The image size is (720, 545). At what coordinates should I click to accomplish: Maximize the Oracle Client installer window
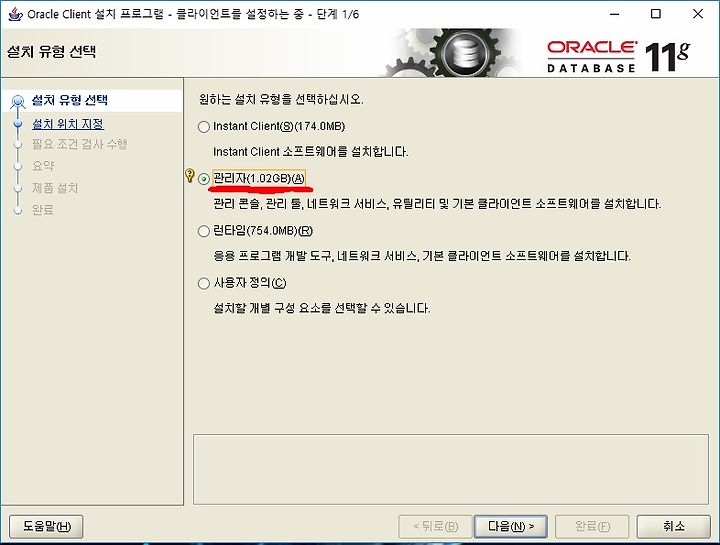656,14
